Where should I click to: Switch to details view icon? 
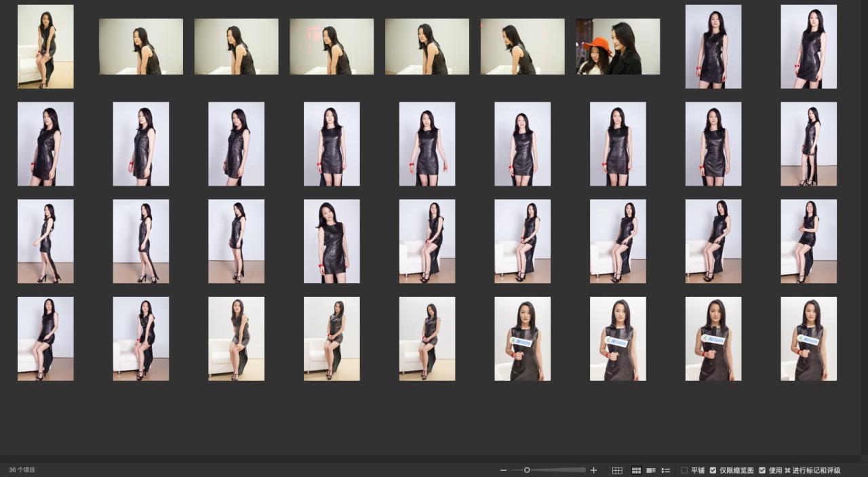pyautogui.click(x=651, y=470)
